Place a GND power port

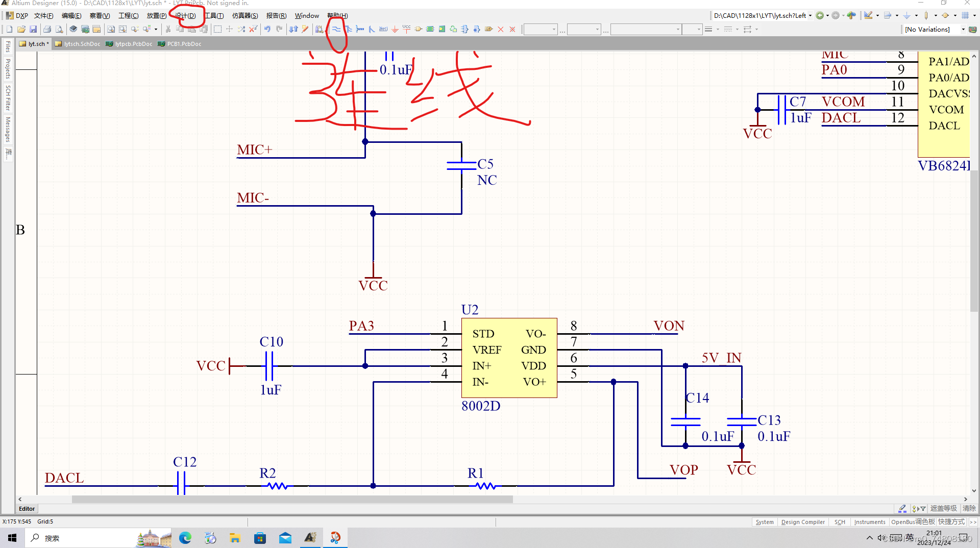(395, 29)
